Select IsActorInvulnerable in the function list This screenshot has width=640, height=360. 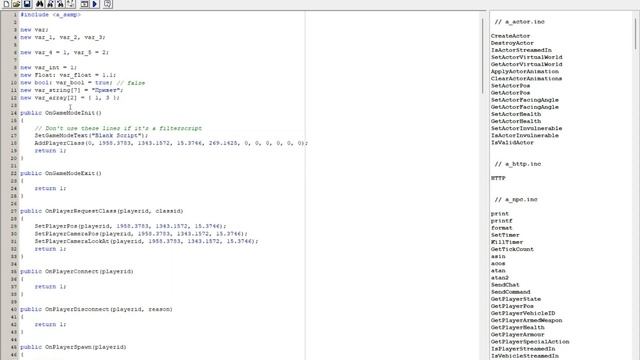524,135
